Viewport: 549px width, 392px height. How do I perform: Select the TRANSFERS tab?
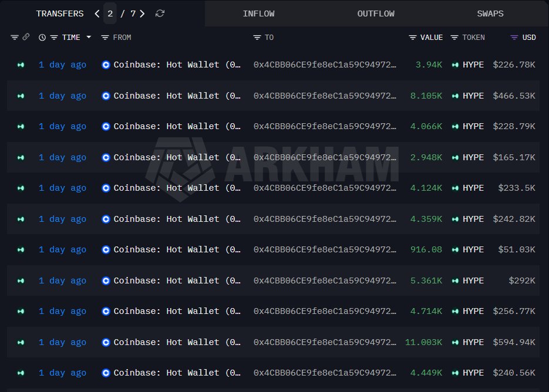click(x=60, y=13)
